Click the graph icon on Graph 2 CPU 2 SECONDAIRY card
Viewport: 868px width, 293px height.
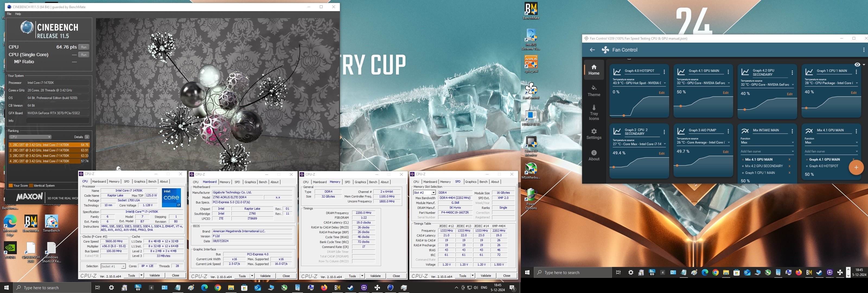[x=617, y=132]
